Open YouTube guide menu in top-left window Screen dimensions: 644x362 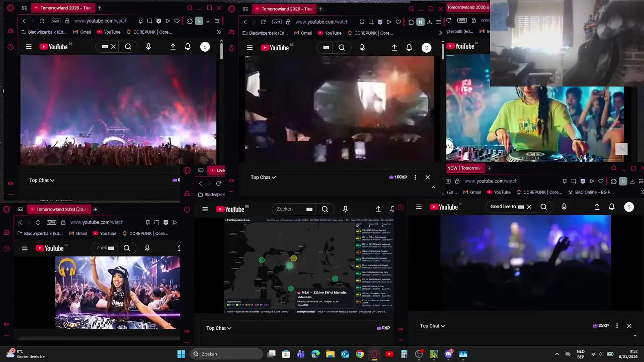pyautogui.click(x=29, y=47)
